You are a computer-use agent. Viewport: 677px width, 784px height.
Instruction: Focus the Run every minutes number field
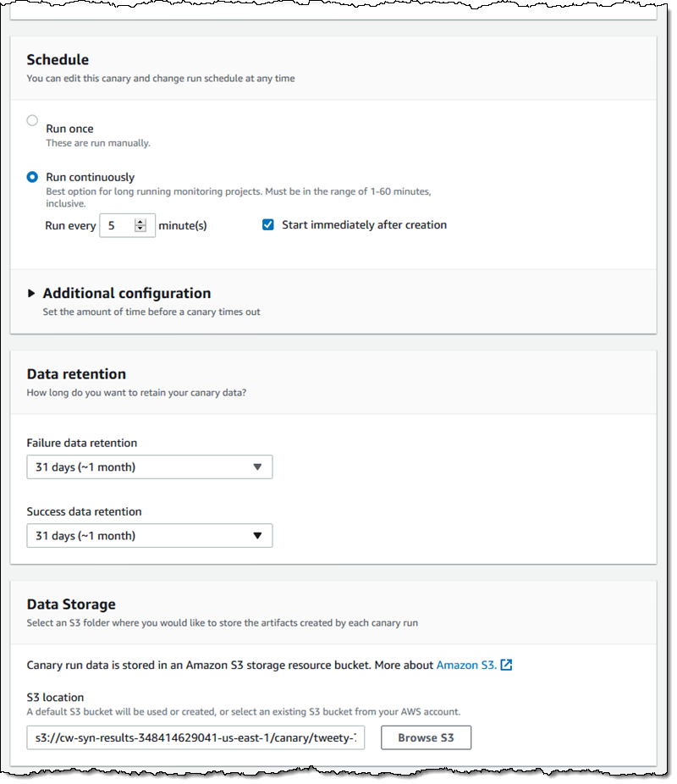coord(117,226)
